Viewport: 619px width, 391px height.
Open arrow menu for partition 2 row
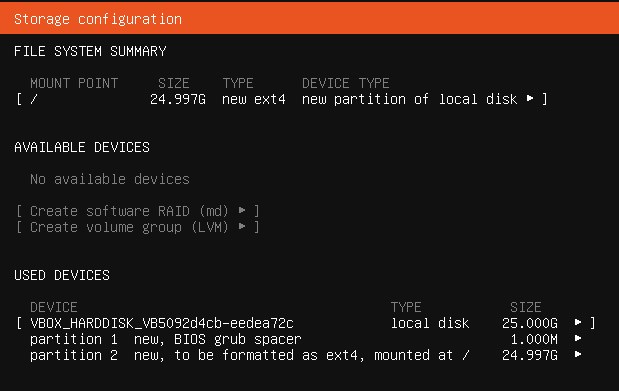[578, 354]
